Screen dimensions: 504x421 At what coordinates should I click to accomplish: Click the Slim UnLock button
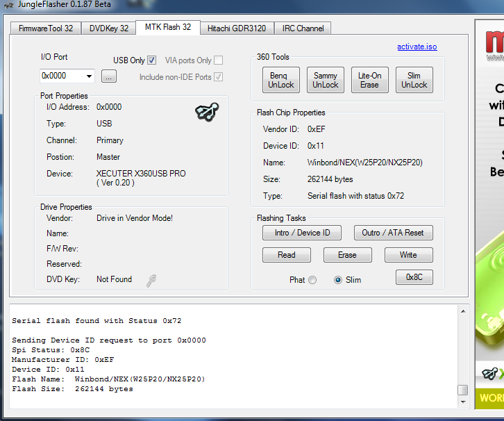[414, 80]
